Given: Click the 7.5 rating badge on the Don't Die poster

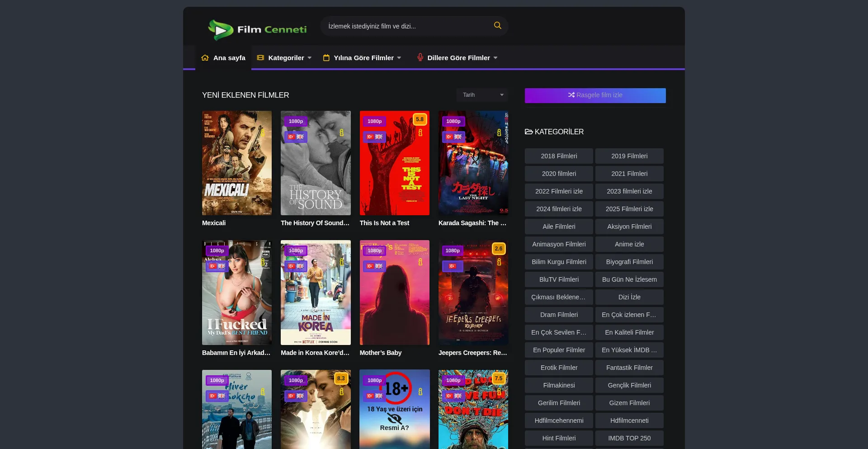Looking at the screenshot, I should point(498,378).
